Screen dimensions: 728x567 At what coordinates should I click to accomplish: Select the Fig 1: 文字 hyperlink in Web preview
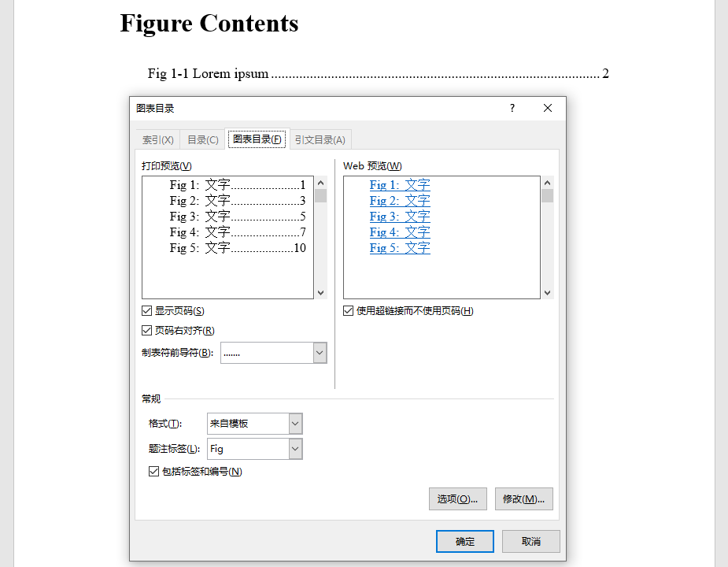[400, 184]
